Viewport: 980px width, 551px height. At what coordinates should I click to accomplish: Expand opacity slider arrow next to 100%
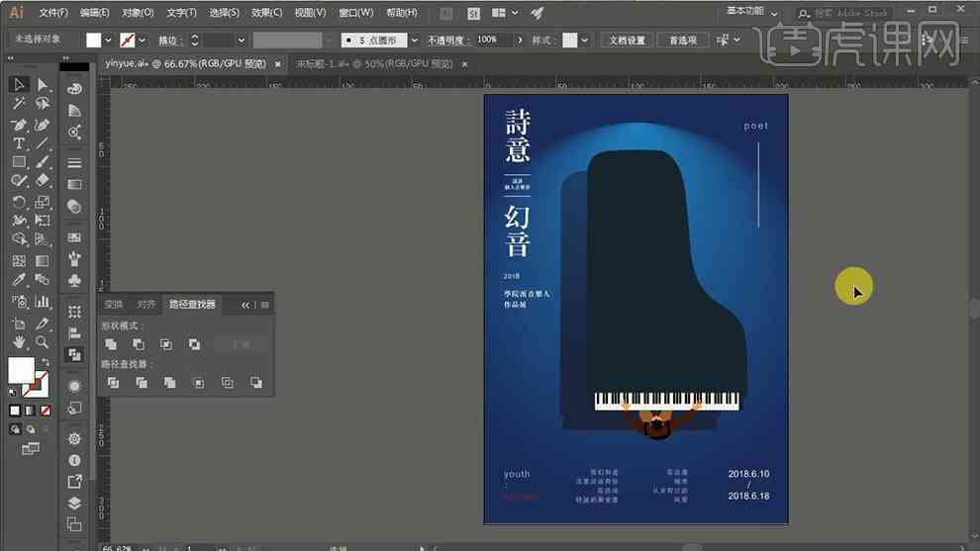[x=520, y=40]
